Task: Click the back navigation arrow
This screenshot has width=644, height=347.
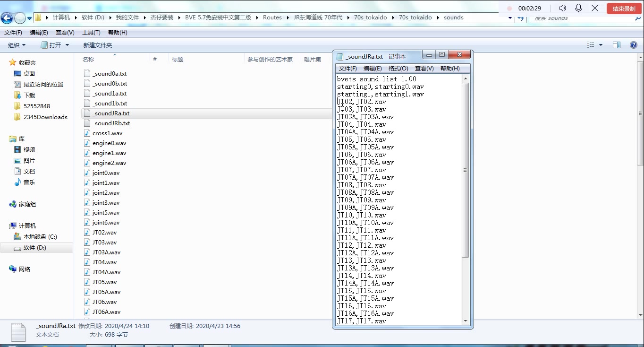Action: coord(7,17)
